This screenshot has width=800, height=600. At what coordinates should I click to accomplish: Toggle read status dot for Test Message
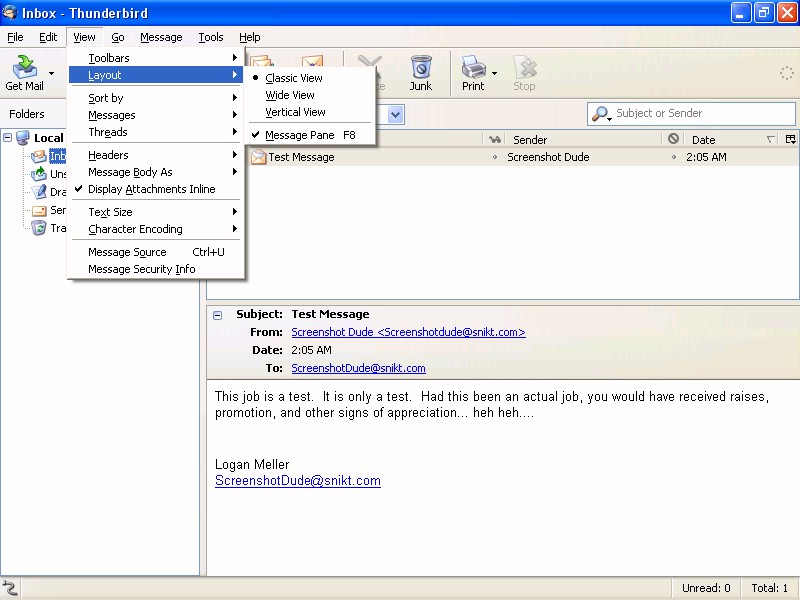coord(494,157)
